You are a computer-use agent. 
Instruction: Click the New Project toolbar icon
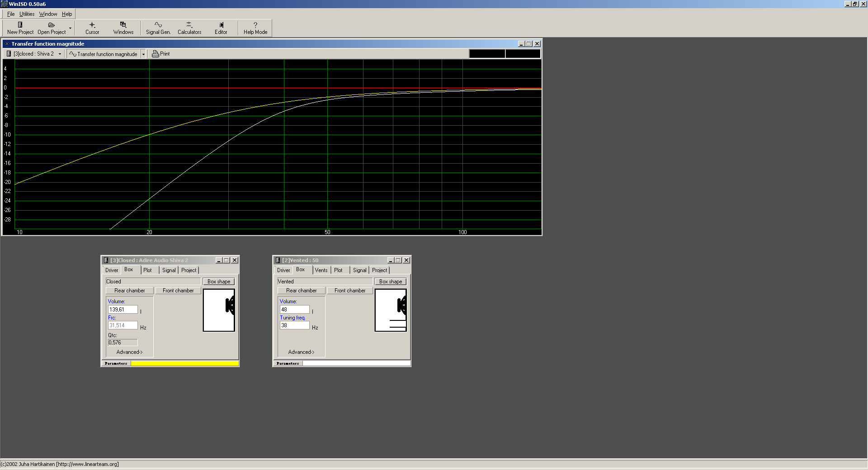click(20, 25)
